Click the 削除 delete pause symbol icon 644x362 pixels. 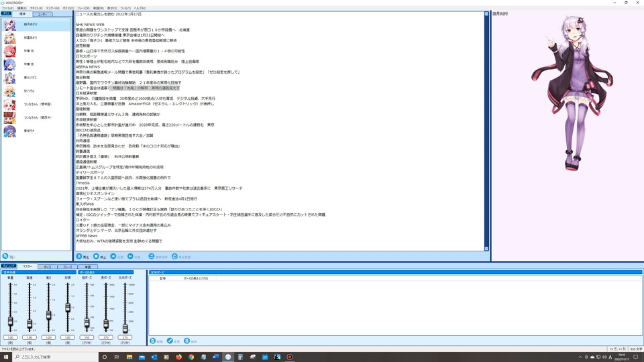(x=187, y=341)
